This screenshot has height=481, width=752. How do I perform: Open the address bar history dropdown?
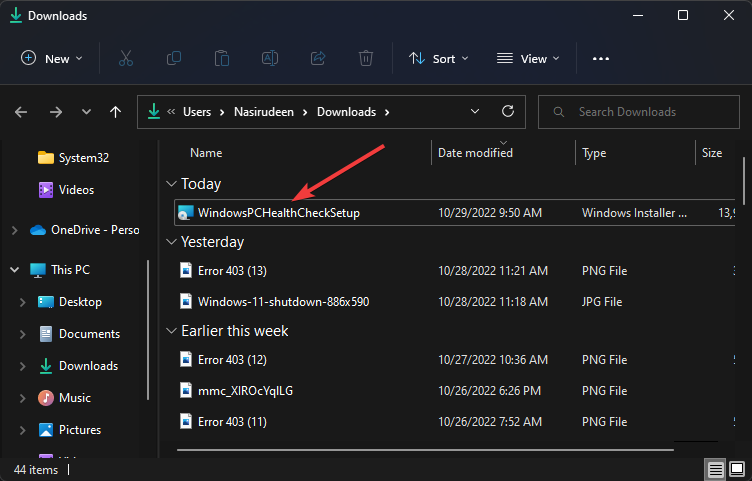(475, 111)
